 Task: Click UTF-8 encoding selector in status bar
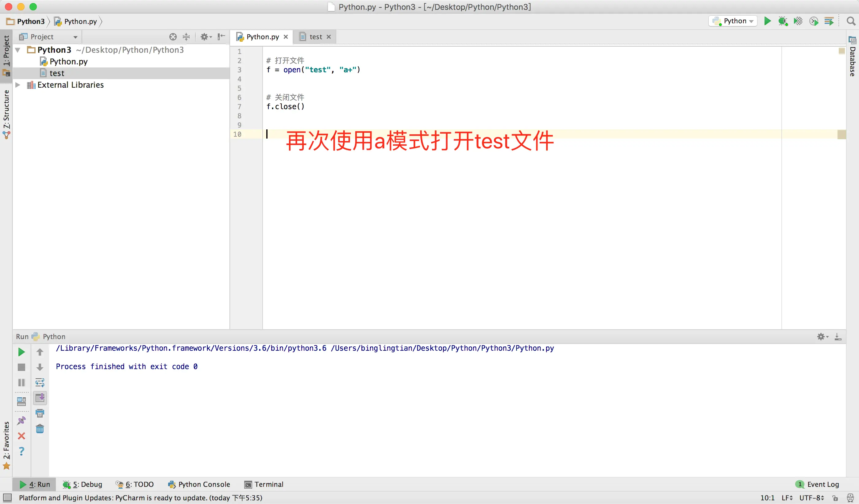[812, 498]
